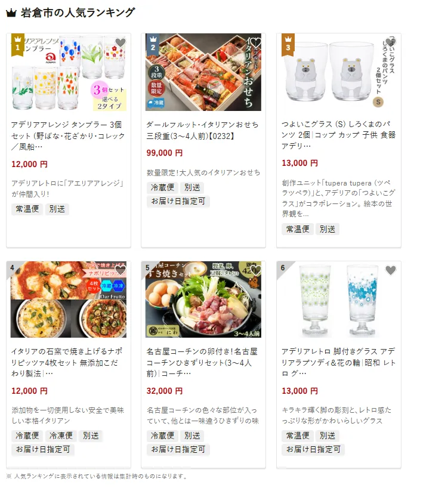This screenshot has height=491, width=448.
Task: Open the 名古屋コーチン sukiyaki thumbnail
Action: (x=203, y=299)
